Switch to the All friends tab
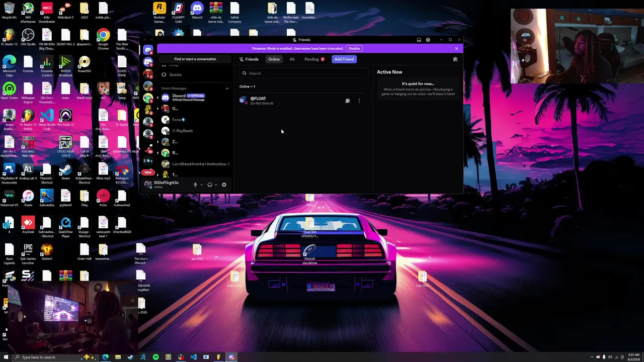The image size is (644, 362). 292,59
